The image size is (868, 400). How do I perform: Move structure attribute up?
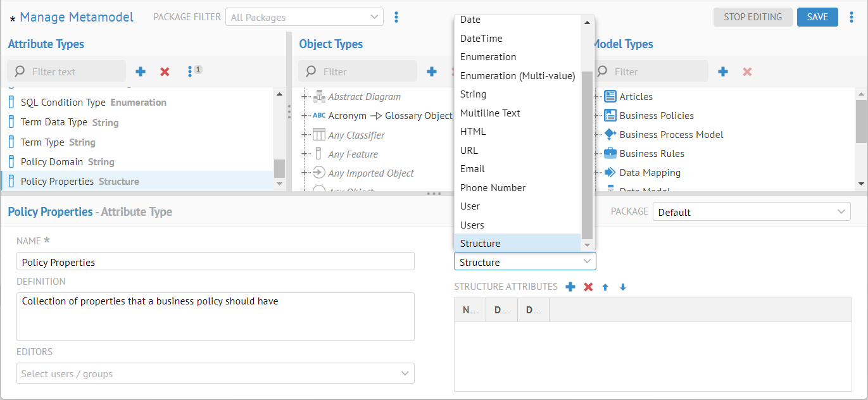click(605, 287)
